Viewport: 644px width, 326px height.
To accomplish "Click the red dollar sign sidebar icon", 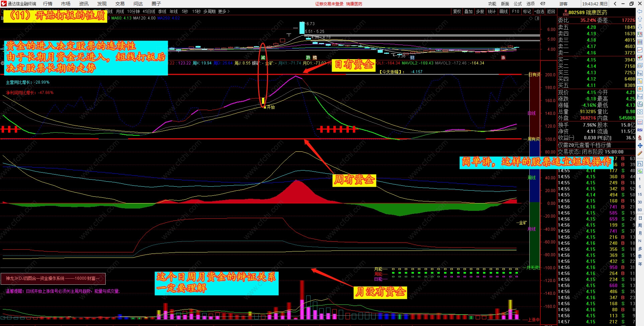I will pos(640,138).
